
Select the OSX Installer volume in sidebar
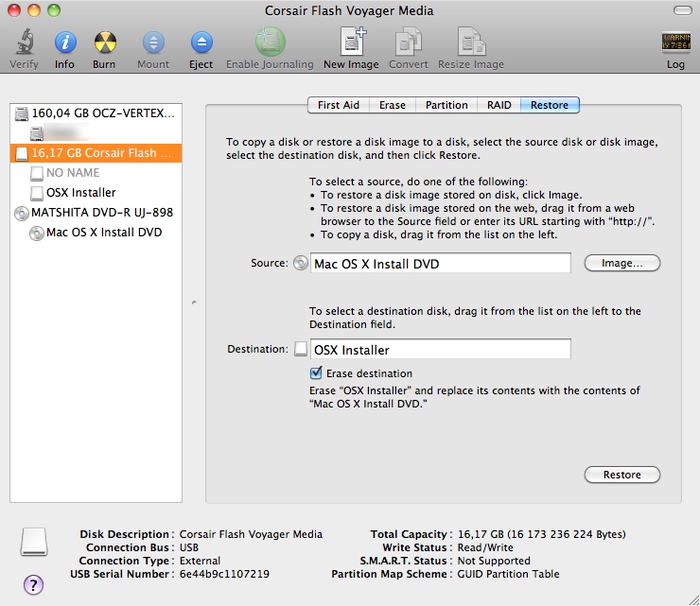(96, 193)
